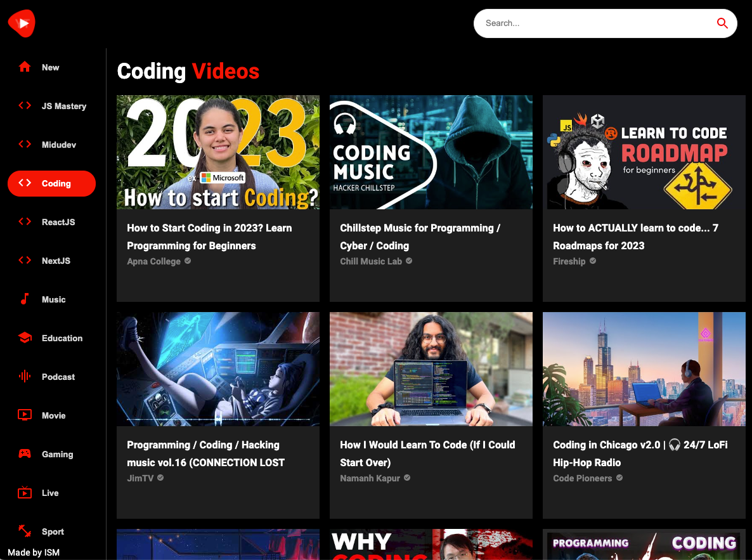Click verified badge next to Code Pioneers
The width and height of the screenshot is (752, 560).
click(619, 478)
